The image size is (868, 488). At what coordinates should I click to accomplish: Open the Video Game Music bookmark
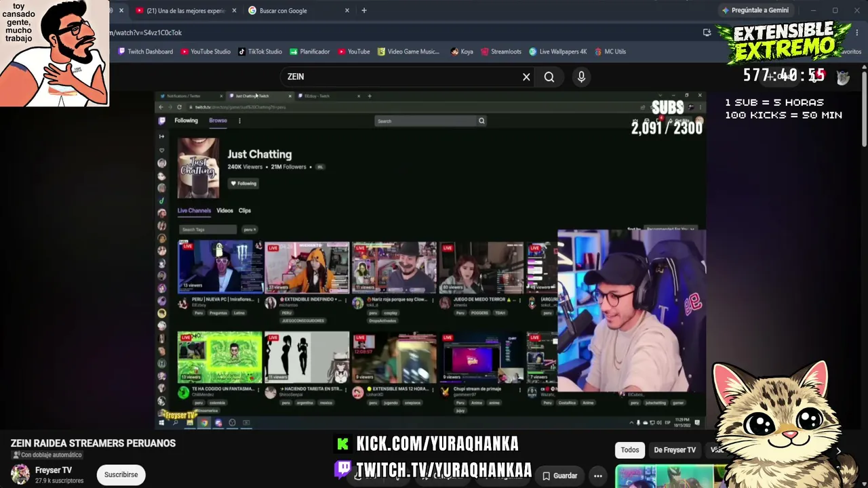409,52
